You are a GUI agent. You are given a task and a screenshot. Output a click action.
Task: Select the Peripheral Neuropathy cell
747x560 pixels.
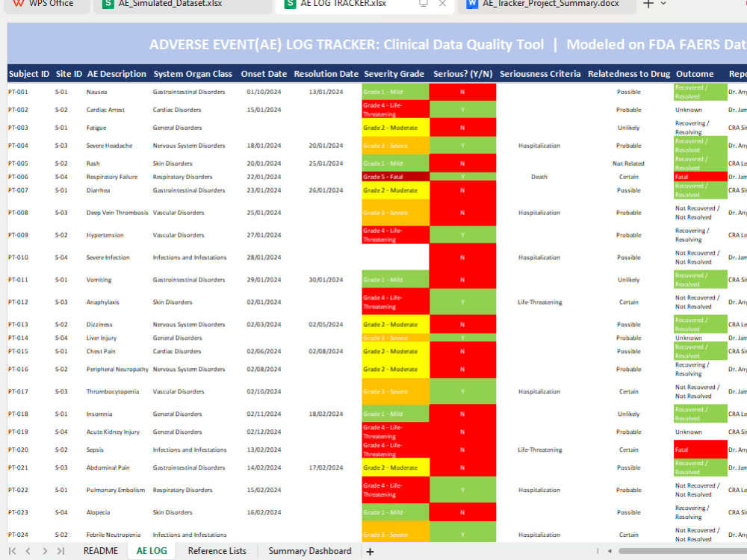point(117,370)
